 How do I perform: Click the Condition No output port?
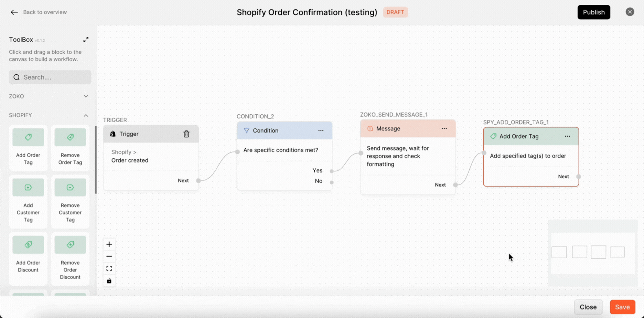coord(332,182)
